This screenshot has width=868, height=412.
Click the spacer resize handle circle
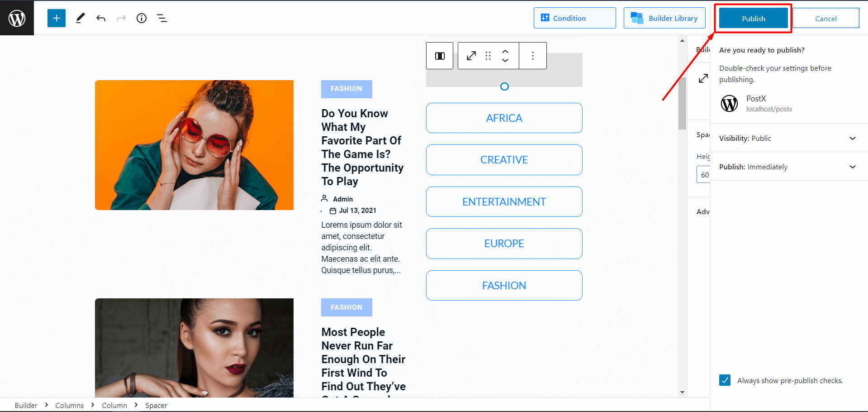504,86
